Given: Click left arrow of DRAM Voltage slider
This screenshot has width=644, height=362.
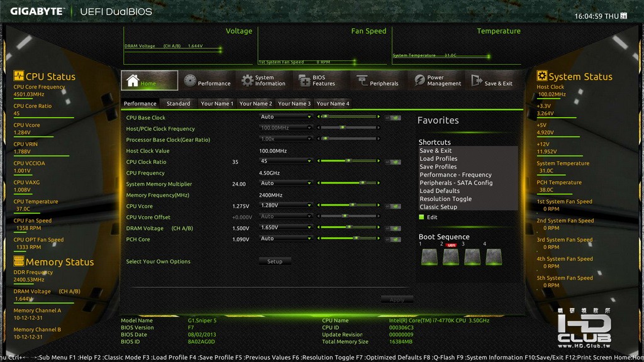Looking at the screenshot, I should [x=318, y=228].
